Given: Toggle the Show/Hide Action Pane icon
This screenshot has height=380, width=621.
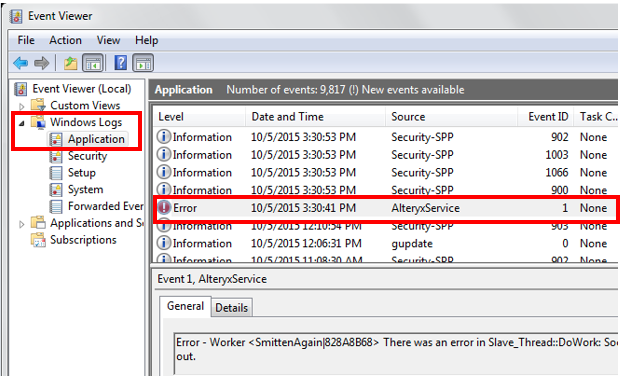Looking at the screenshot, I should point(143,63).
